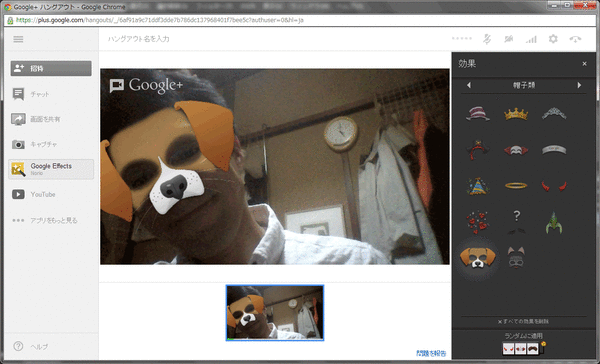Apply the silver tiara effect
Screen dimensions: 600x364
point(554,114)
